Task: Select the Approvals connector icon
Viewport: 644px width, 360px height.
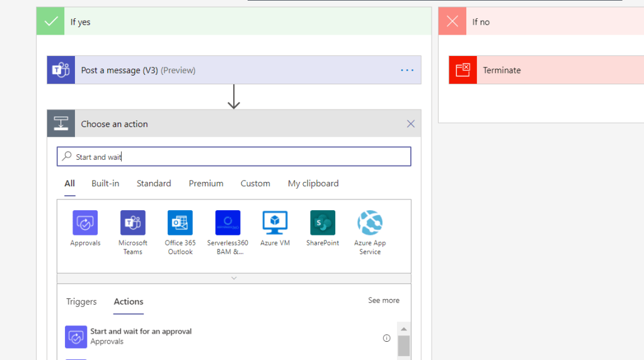Action: (85, 223)
